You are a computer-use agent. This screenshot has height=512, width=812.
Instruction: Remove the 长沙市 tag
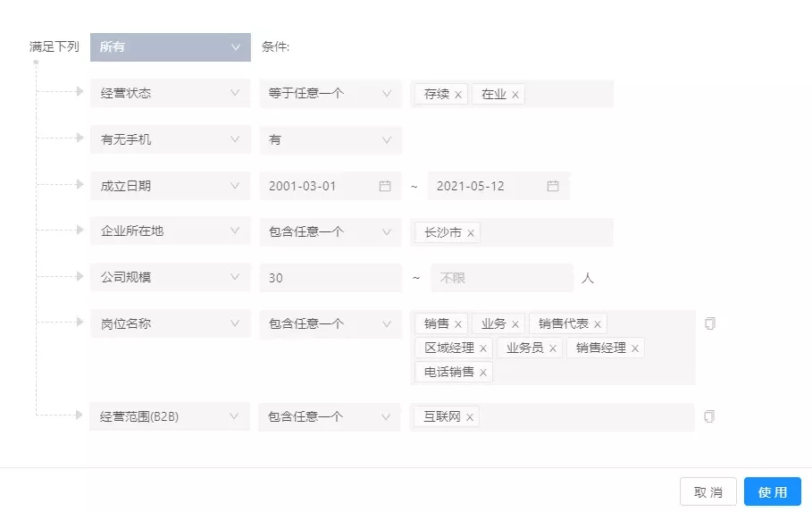point(470,233)
